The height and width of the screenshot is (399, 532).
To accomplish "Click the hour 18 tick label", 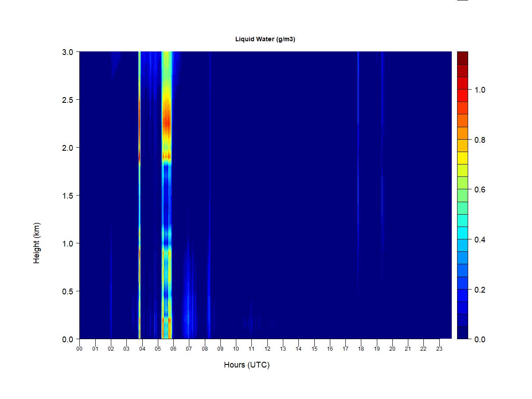I will pos(361,349).
